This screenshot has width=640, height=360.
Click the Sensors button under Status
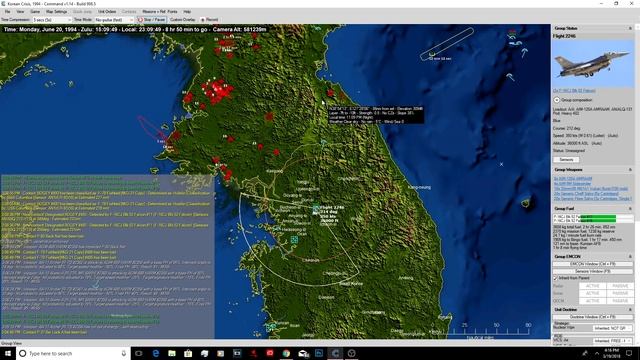click(566, 160)
